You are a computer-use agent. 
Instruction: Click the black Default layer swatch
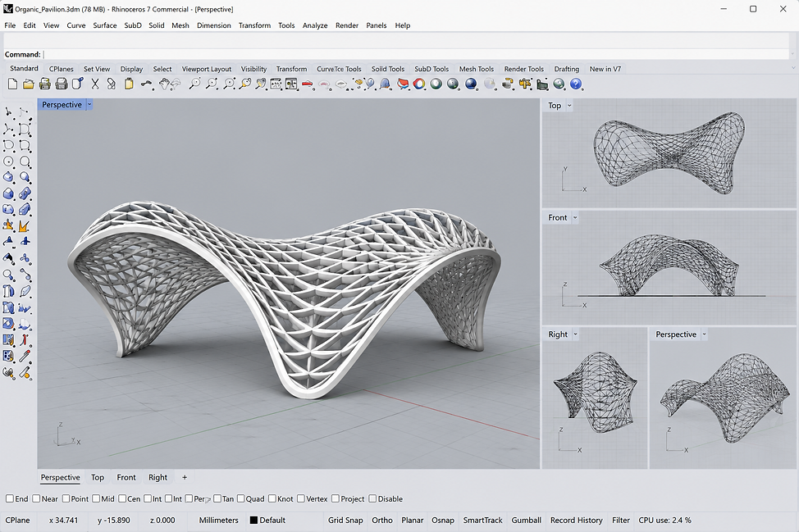click(253, 521)
